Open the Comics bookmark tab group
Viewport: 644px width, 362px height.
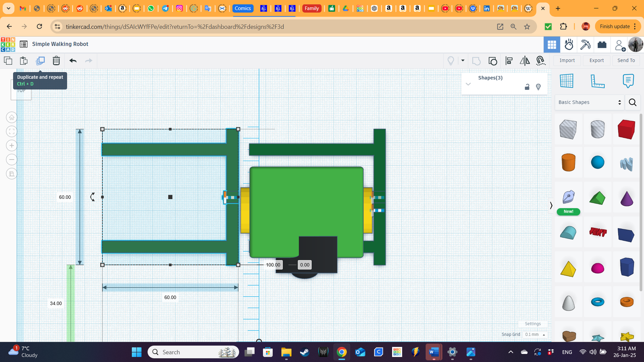pyautogui.click(x=243, y=8)
